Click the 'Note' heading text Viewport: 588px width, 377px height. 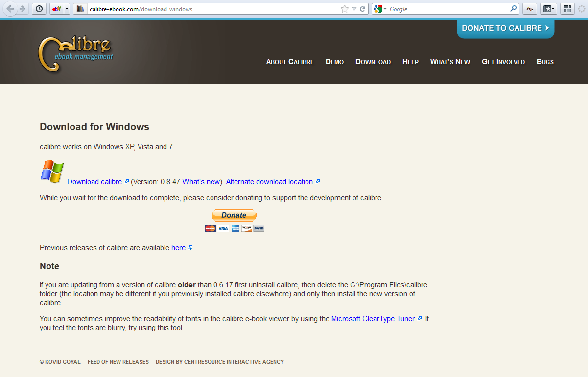pyautogui.click(x=49, y=266)
